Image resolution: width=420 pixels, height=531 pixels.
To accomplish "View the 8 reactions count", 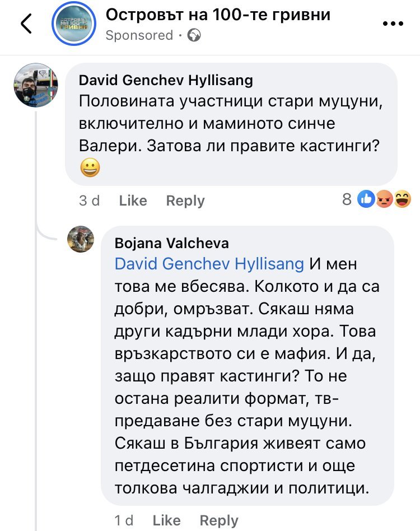I will click(x=347, y=199).
